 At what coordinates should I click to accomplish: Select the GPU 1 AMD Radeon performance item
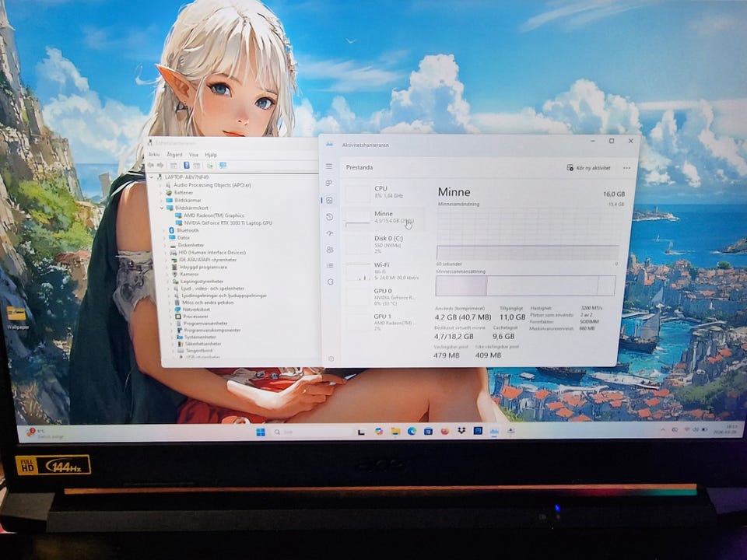coord(383,322)
